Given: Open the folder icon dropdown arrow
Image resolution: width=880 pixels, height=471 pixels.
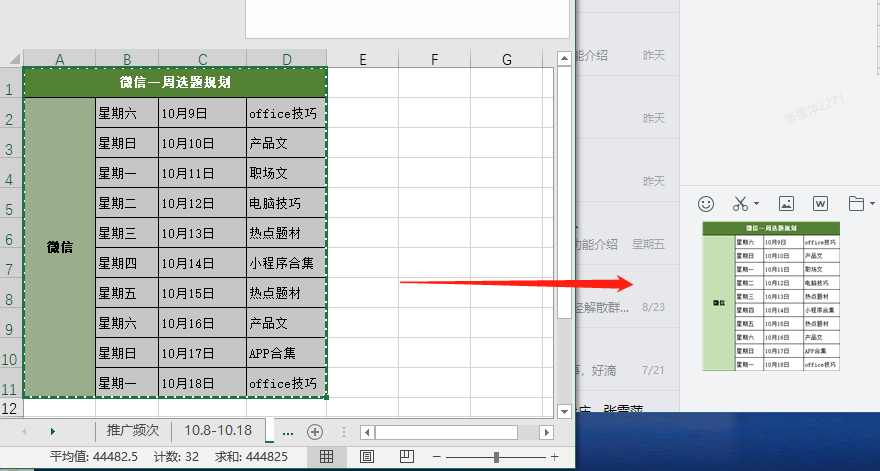Looking at the screenshot, I should [x=872, y=203].
